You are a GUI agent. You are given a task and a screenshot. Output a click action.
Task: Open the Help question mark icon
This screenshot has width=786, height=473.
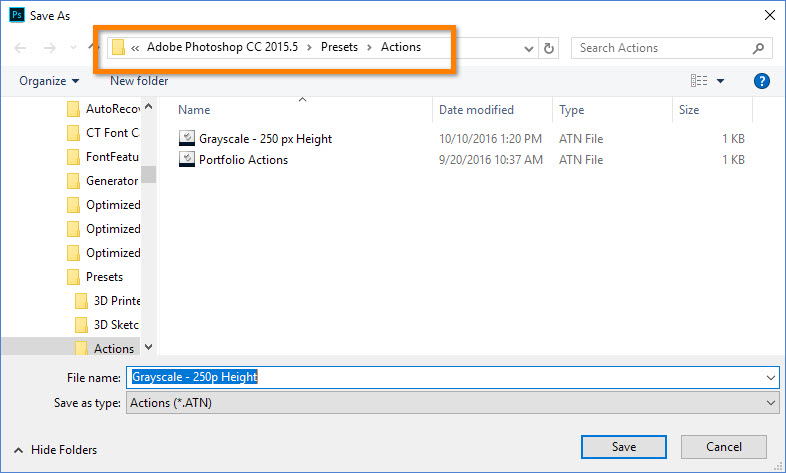point(761,81)
